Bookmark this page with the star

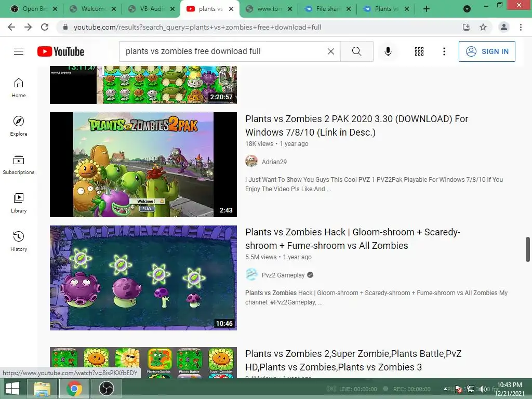(483, 27)
